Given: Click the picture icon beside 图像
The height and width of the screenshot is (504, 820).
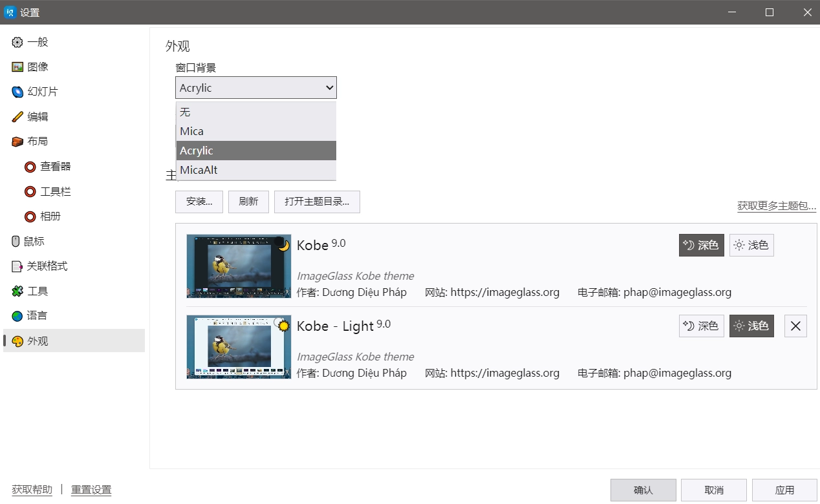Looking at the screenshot, I should coord(17,67).
